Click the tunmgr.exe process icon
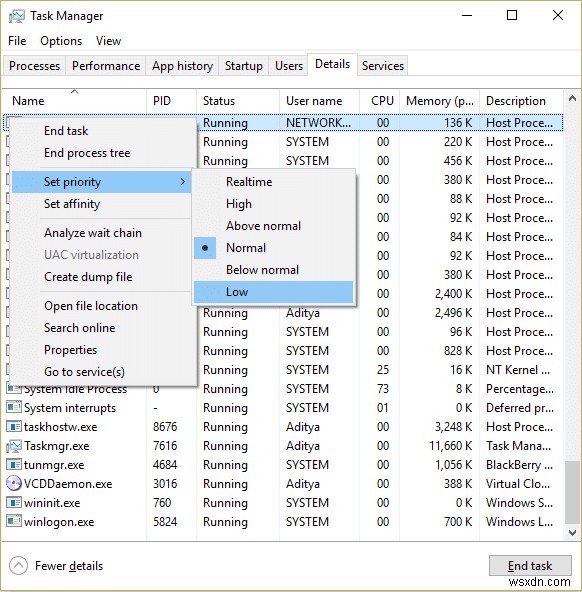This screenshot has height=592, width=582. [x=14, y=465]
